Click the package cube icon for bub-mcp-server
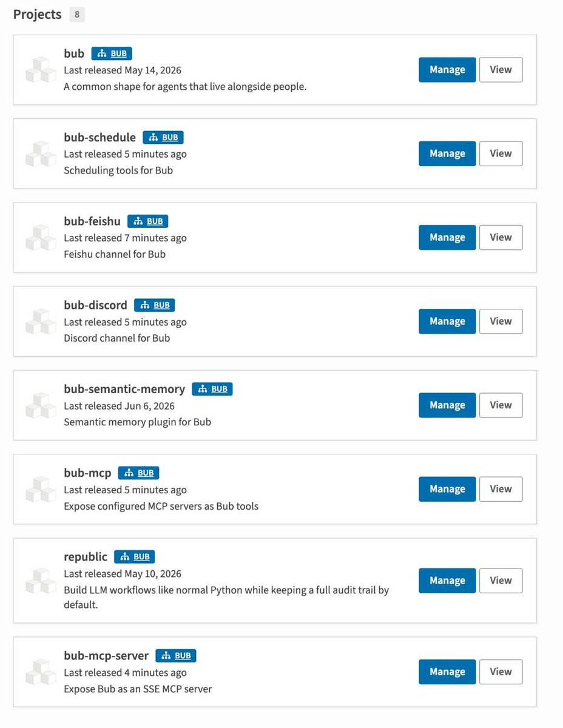 [41, 672]
